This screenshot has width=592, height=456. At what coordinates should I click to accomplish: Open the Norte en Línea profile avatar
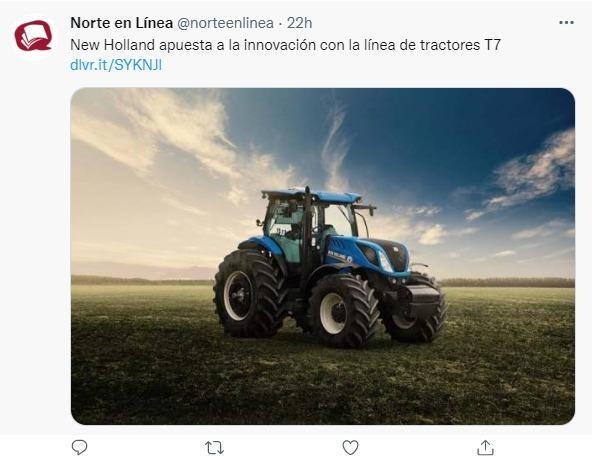pos(33,36)
